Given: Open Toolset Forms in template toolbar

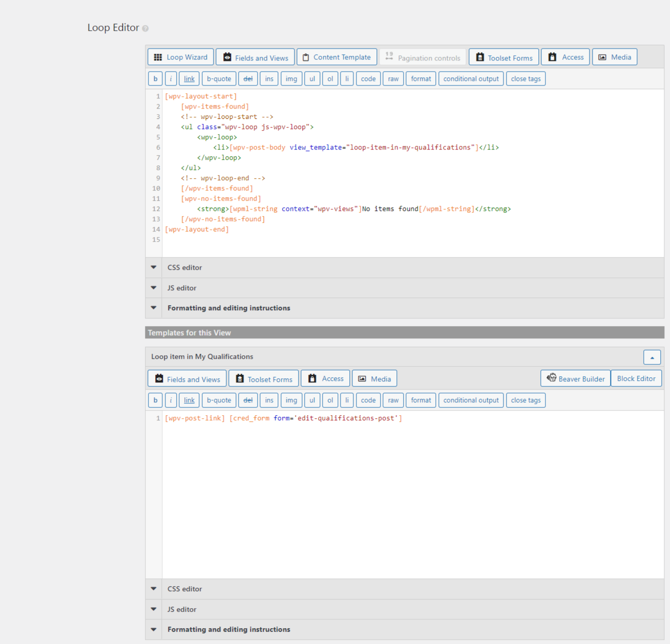Looking at the screenshot, I should (x=264, y=379).
